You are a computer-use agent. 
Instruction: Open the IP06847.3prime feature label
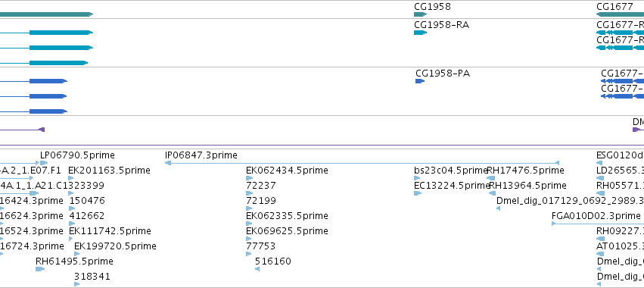[201, 155]
